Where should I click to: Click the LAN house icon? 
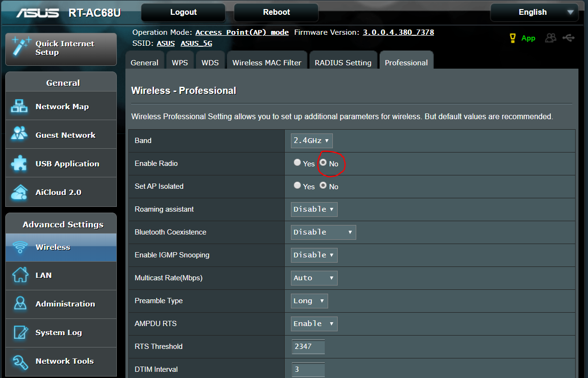click(20, 276)
